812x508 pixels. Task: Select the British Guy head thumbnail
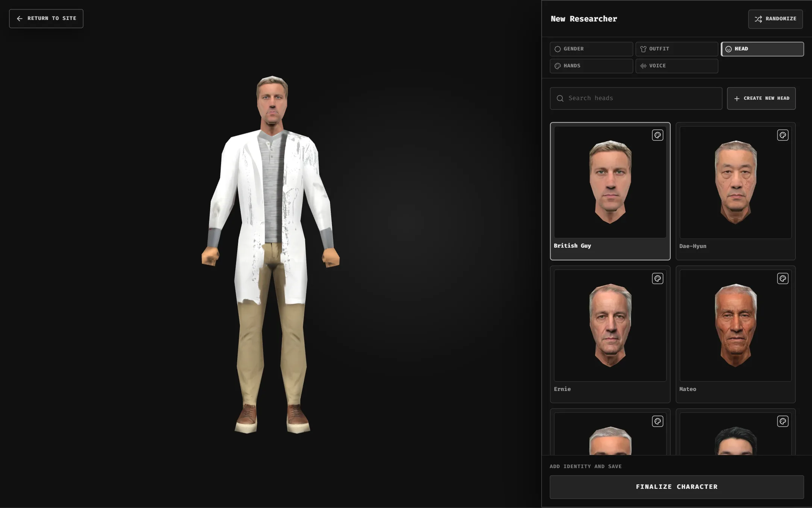[x=610, y=182]
